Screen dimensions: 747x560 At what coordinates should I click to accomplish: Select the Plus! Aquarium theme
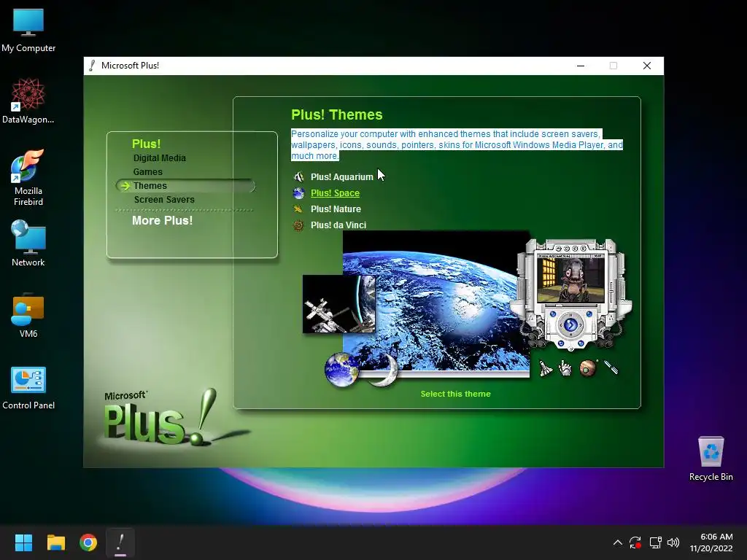click(341, 177)
